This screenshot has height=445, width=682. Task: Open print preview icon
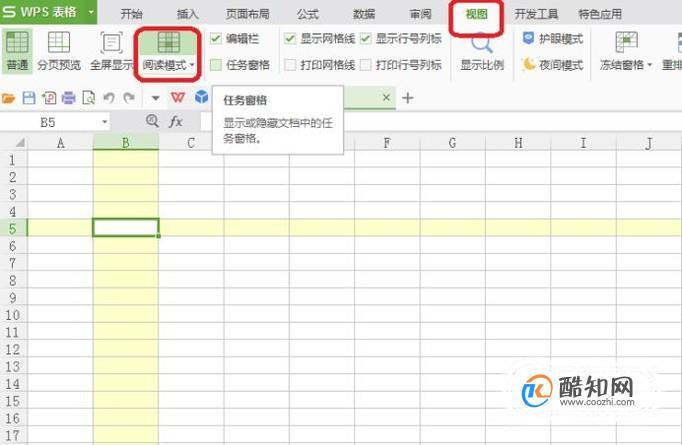(88, 98)
